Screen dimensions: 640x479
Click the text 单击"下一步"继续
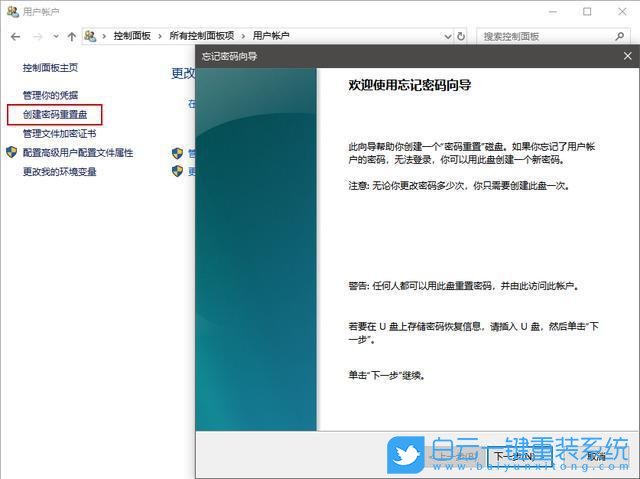click(387, 375)
